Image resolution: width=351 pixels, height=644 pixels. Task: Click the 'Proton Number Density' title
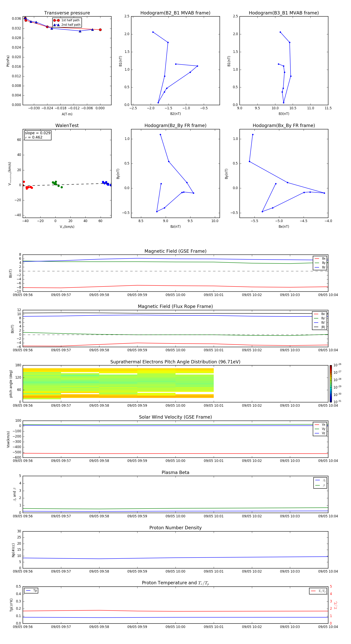pos(175,528)
